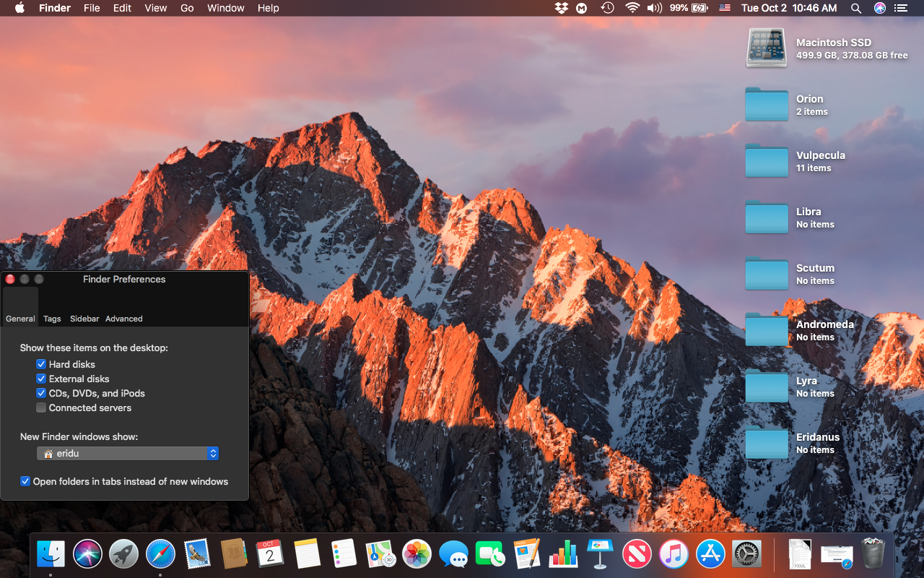Open Maps app in Dock
Image resolution: width=924 pixels, height=578 pixels.
click(x=380, y=554)
